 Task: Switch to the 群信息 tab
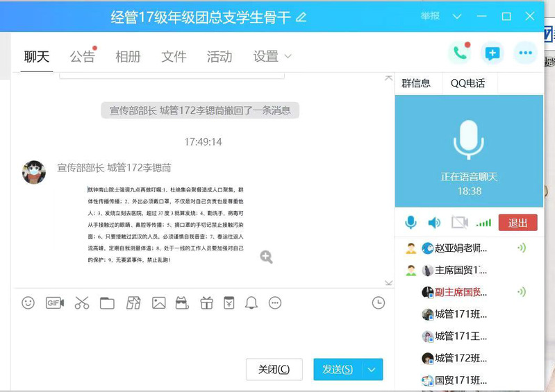pos(416,83)
